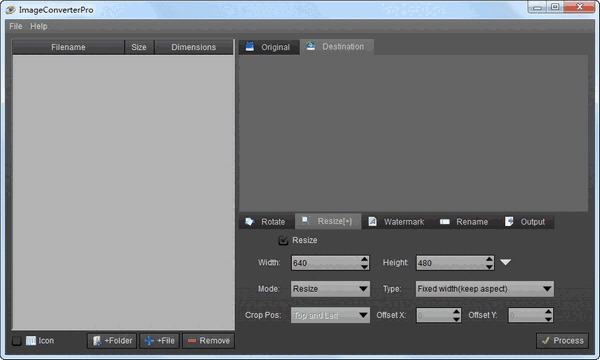
Task: Close the ImageConverterPro window
Action: click(579, 7)
